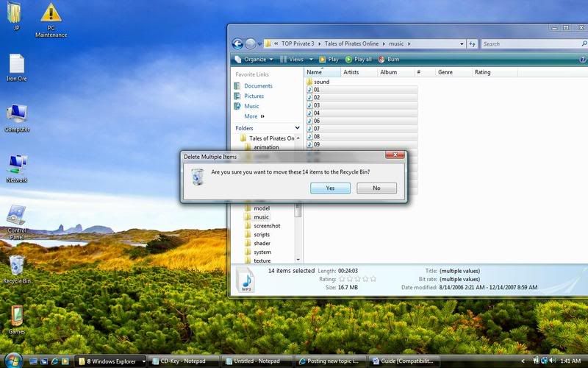This screenshot has height=368, width=588.
Task: Switch to CD-Key Notepad taskbar window
Action: [x=182, y=361]
